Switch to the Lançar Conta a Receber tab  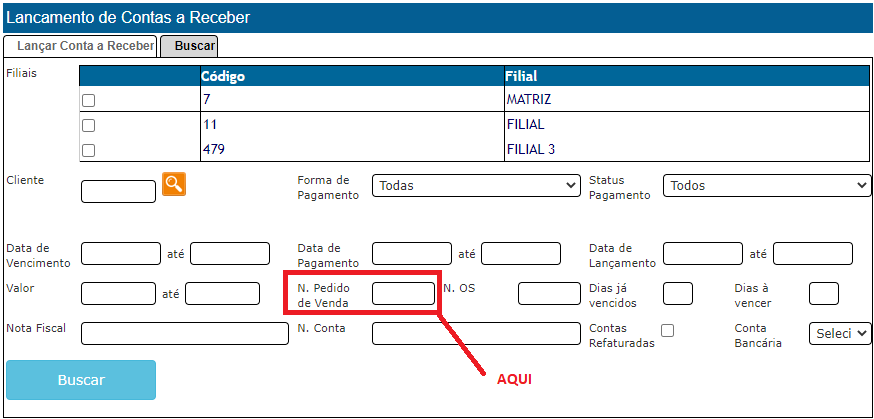(x=80, y=46)
